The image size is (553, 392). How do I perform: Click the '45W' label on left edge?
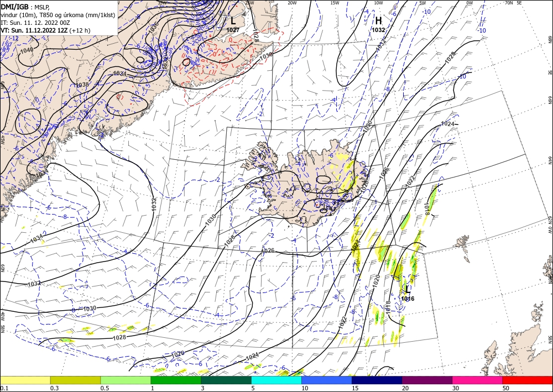2,140
